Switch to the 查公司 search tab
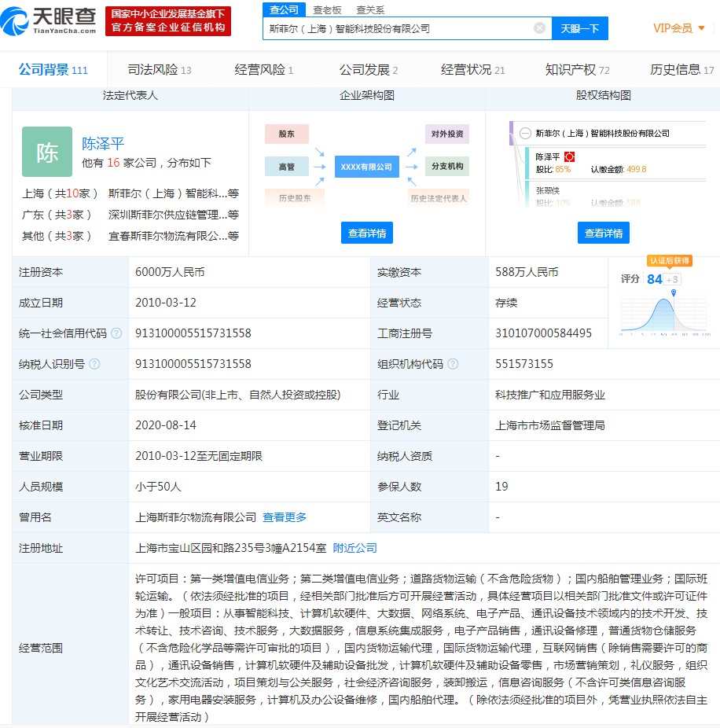 coord(284,9)
